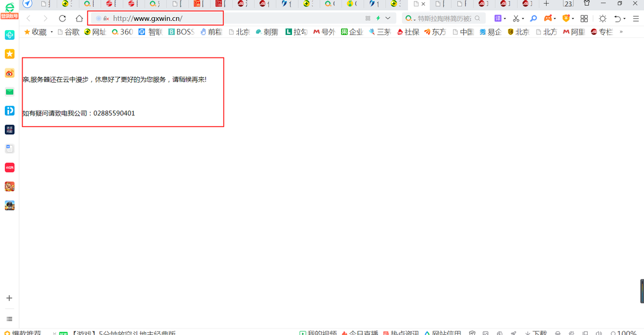The width and height of the screenshot is (644, 335).
Task: Open the hamburger main menu
Action: click(x=636, y=18)
